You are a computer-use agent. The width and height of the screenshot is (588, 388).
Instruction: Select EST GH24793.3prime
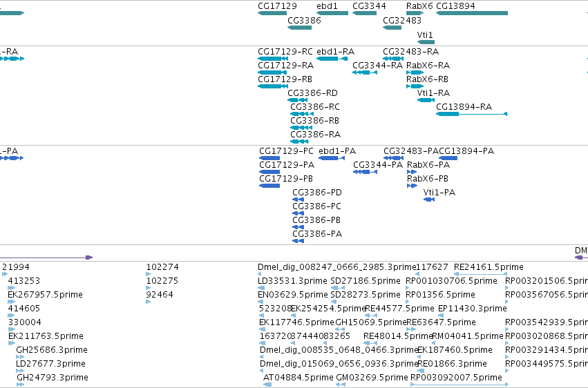point(20,385)
